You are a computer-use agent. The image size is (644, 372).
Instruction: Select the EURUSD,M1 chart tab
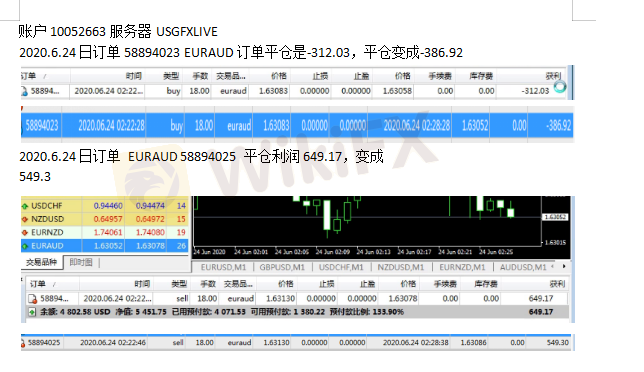coord(223,267)
